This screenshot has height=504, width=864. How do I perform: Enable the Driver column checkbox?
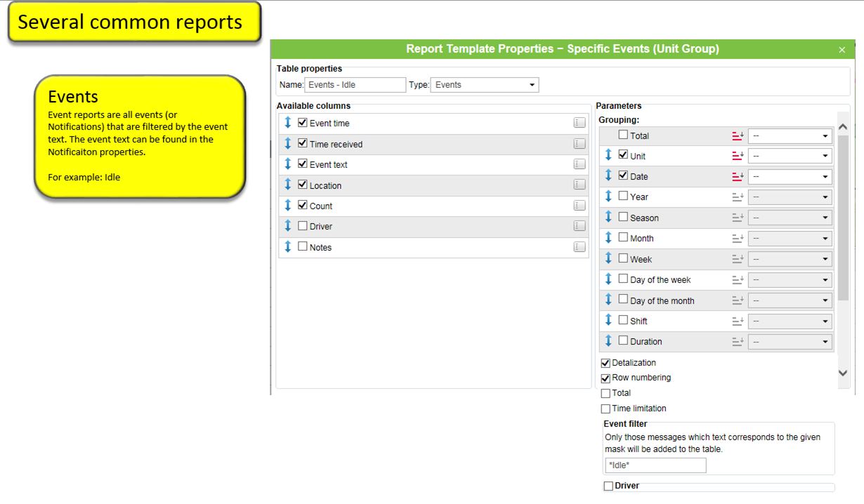pyautogui.click(x=303, y=226)
